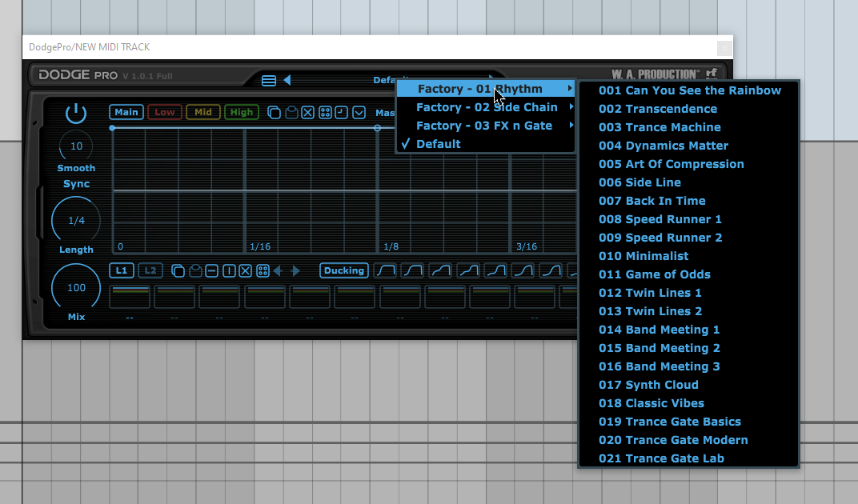
Task: Randomize the envelope with the dice icon
Action: (325, 113)
